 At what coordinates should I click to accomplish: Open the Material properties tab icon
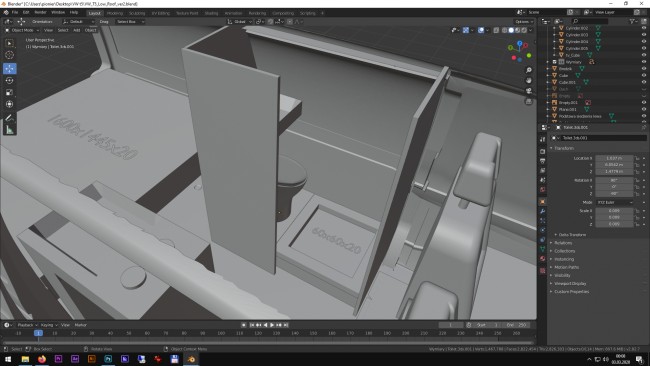pos(543,259)
